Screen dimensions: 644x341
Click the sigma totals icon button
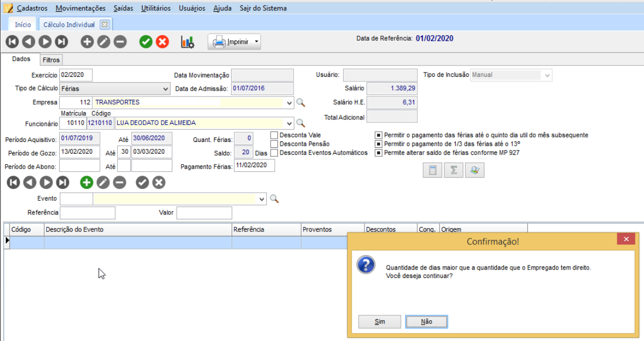pos(454,170)
